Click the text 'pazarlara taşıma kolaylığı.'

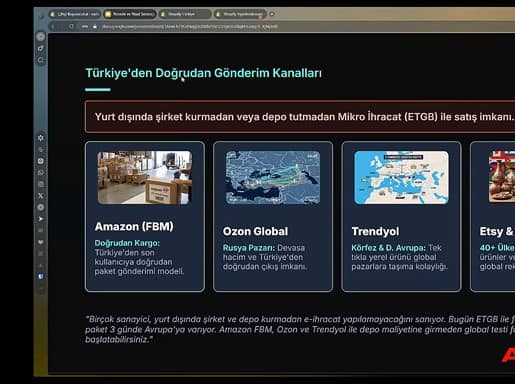click(x=400, y=267)
